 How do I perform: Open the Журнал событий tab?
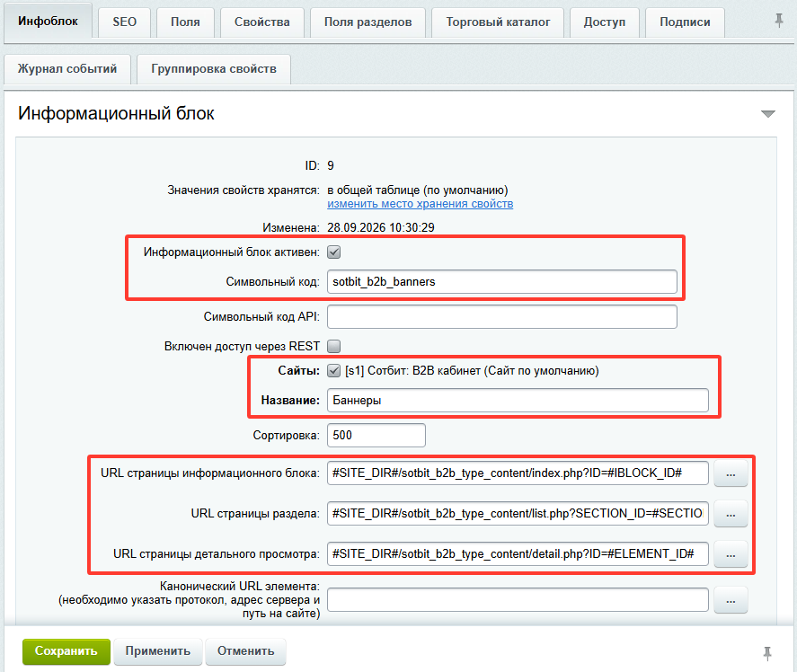(67, 68)
